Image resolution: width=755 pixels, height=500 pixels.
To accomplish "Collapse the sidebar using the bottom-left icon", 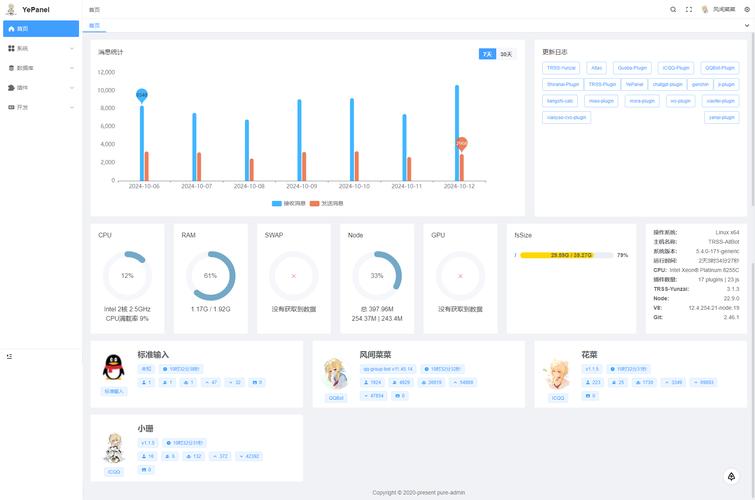I will pyautogui.click(x=9, y=355).
